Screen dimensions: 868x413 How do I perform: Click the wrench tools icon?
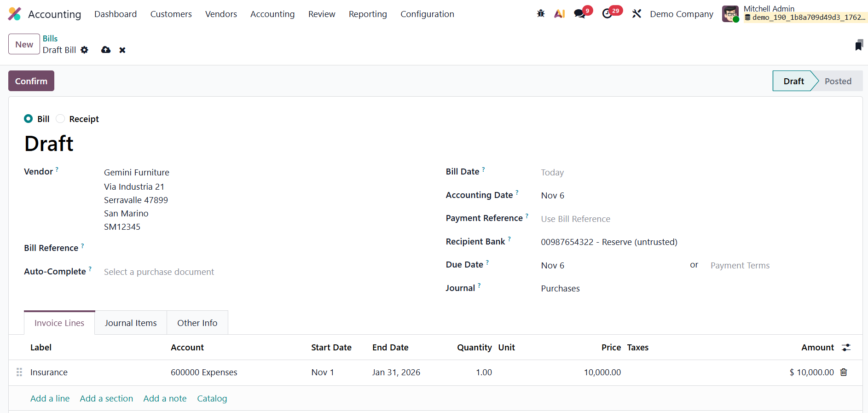tap(637, 14)
